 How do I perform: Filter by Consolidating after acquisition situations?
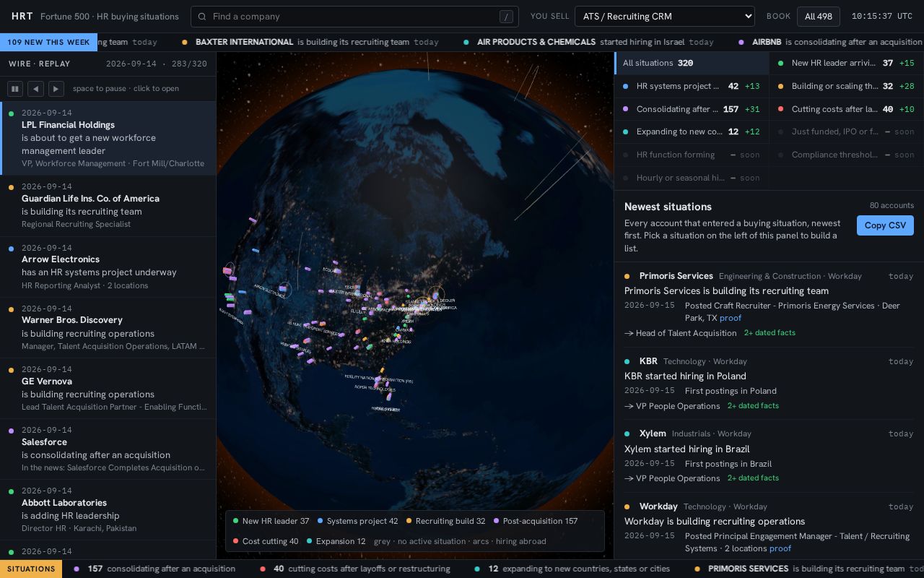point(692,109)
